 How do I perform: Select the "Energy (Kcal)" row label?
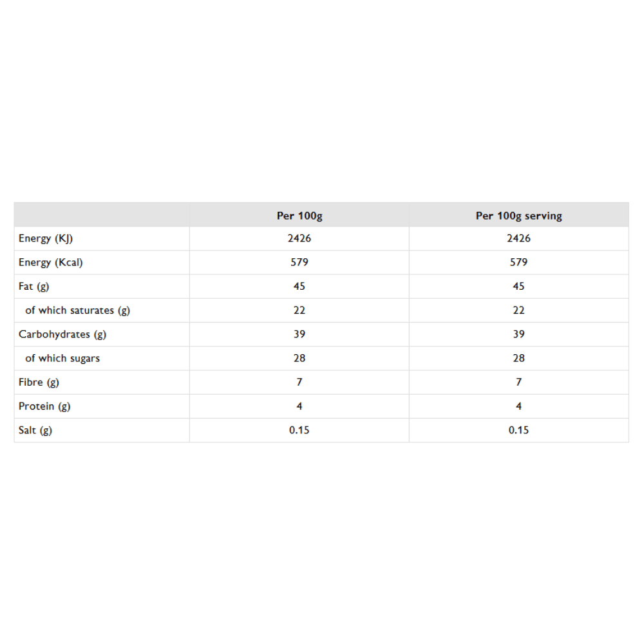coord(51,262)
